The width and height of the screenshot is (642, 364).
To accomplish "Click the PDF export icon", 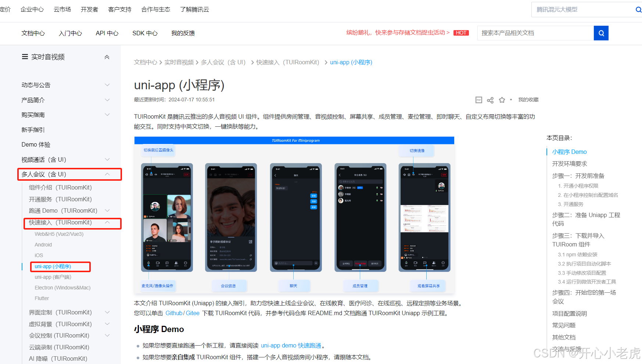I will (478, 100).
